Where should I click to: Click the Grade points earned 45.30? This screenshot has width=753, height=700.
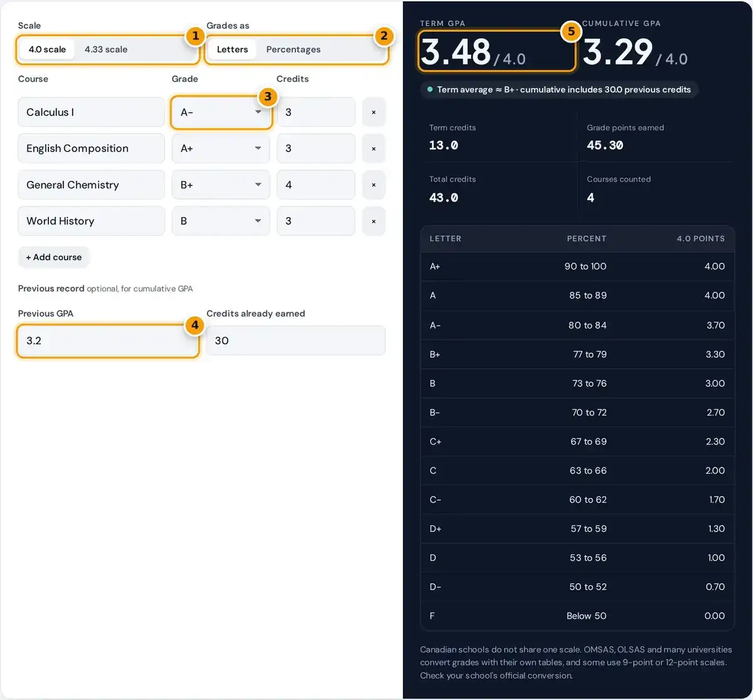pos(605,146)
